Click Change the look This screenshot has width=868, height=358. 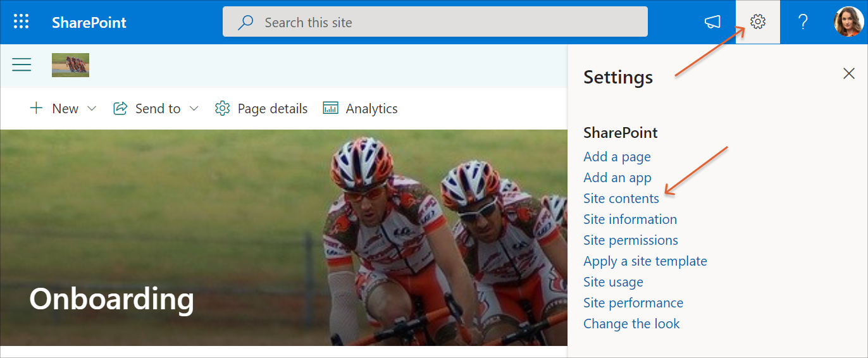631,324
